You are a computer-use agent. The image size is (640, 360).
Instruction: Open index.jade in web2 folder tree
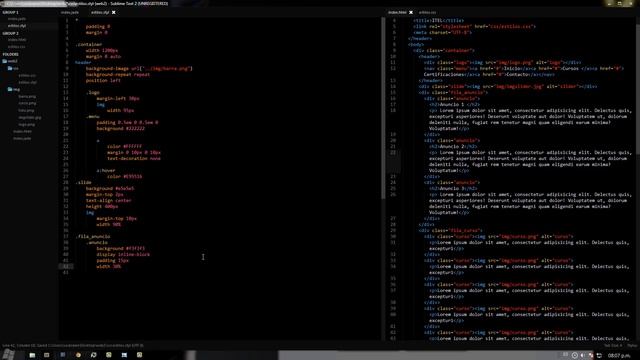(x=22, y=138)
